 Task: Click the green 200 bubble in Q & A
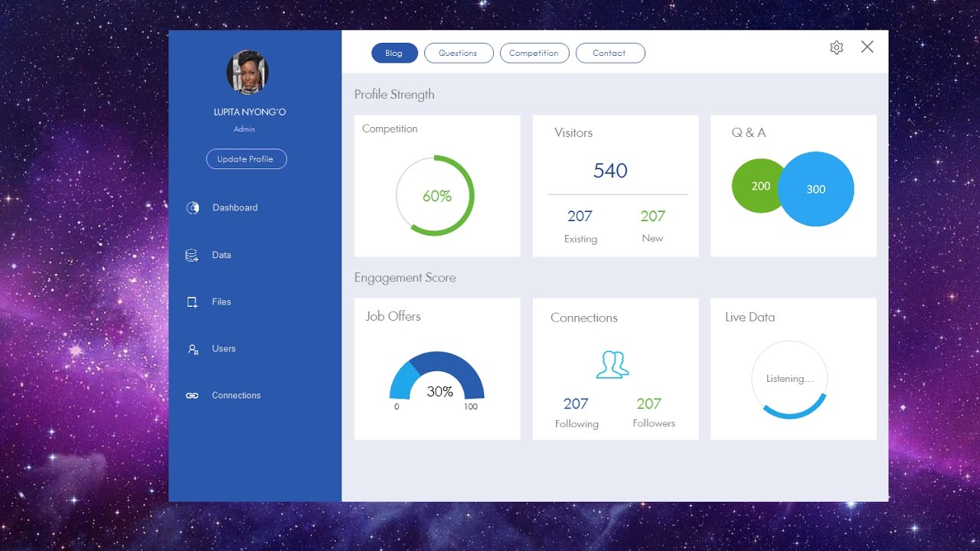(x=758, y=186)
